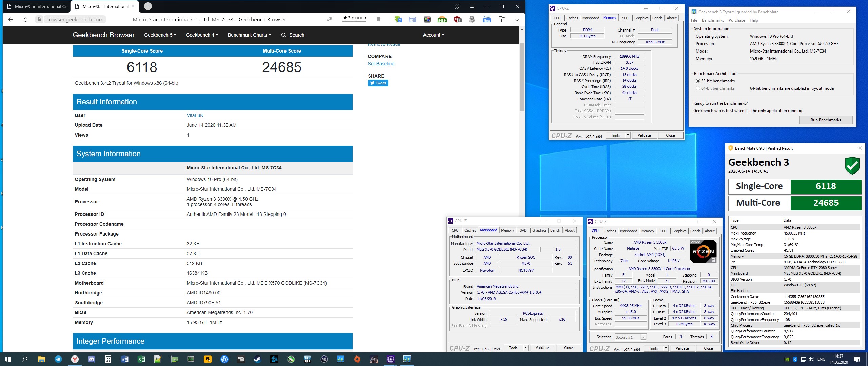Open the Rockstar Games Launcher taskbar icon

click(208, 359)
